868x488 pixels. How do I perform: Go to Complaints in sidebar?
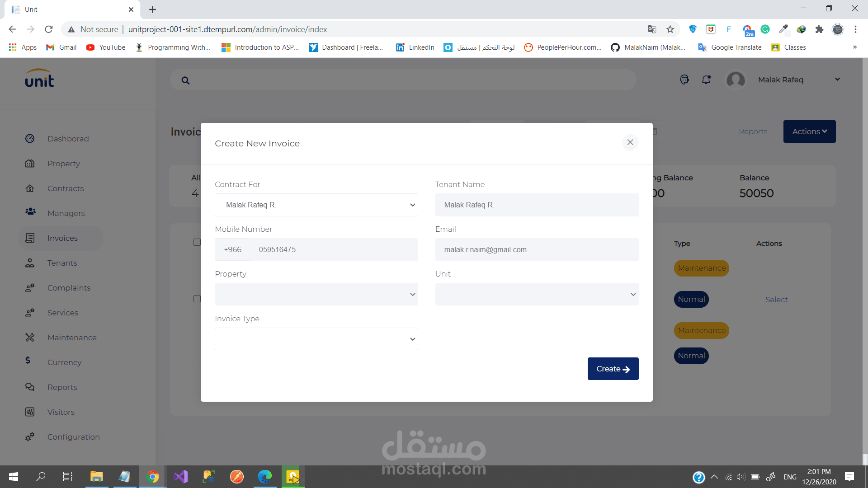click(69, 288)
